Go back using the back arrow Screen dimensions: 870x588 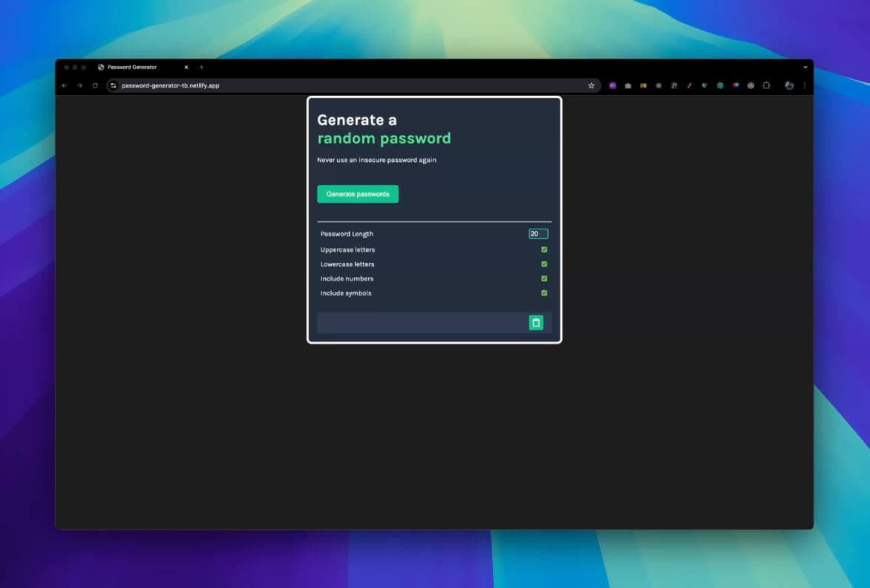(64, 85)
